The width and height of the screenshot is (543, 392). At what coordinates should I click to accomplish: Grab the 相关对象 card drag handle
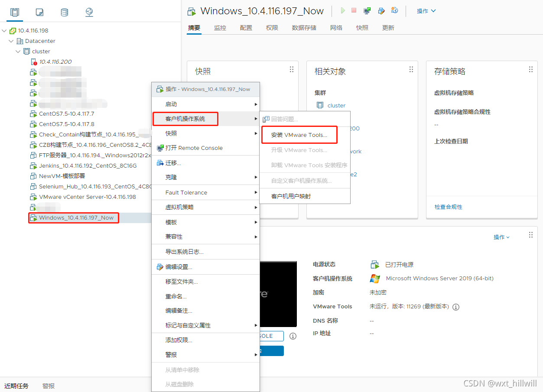pyautogui.click(x=411, y=69)
